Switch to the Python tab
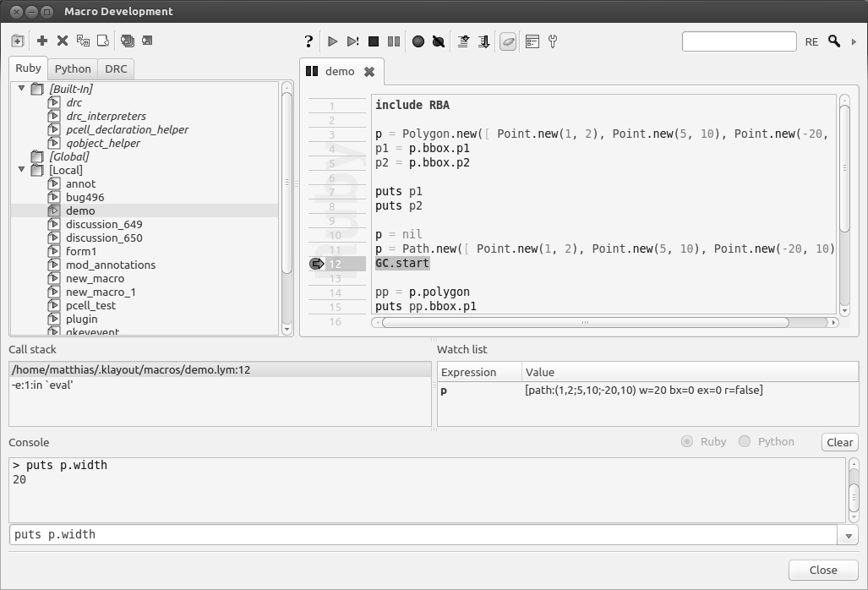868x590 pixels. pos(73,68)
